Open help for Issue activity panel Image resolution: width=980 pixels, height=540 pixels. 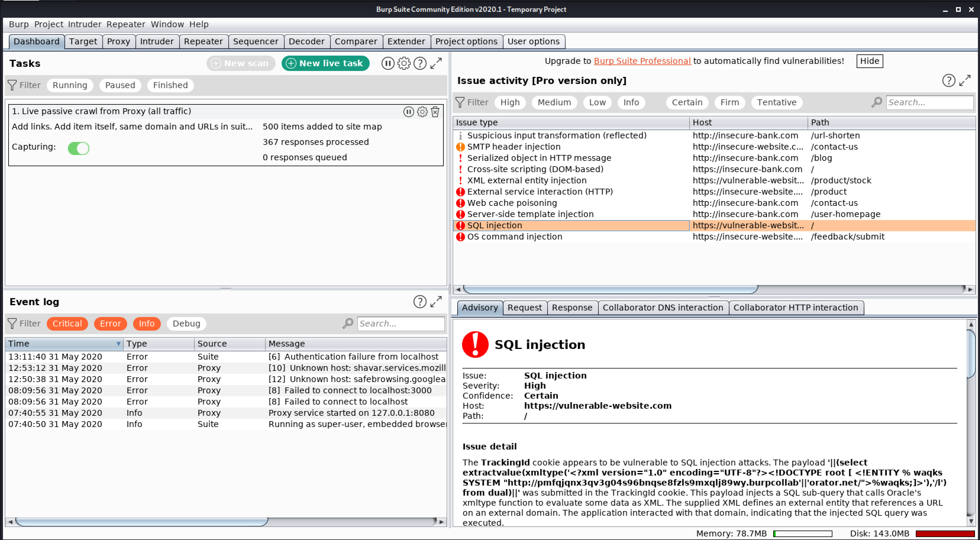pos(948,81)
